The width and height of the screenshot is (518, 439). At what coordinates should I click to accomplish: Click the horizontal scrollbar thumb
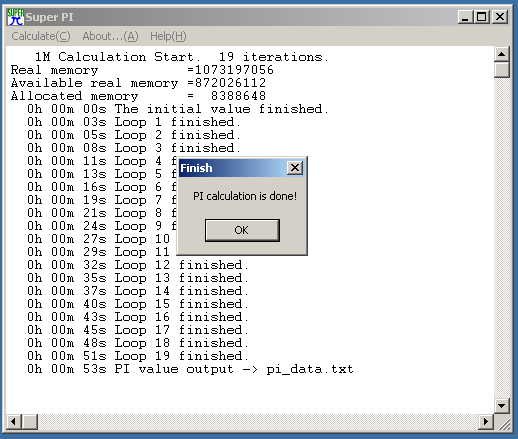29,422
